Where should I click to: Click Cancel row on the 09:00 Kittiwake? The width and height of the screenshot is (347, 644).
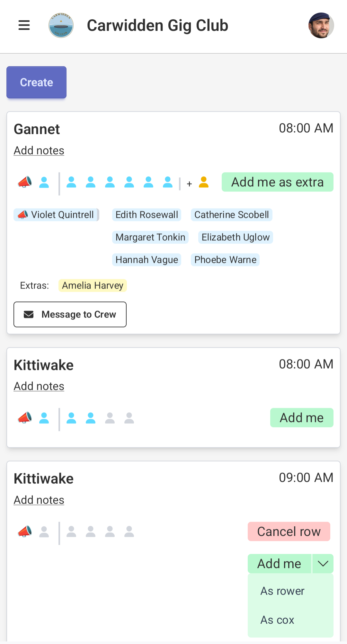click(289, 531)
